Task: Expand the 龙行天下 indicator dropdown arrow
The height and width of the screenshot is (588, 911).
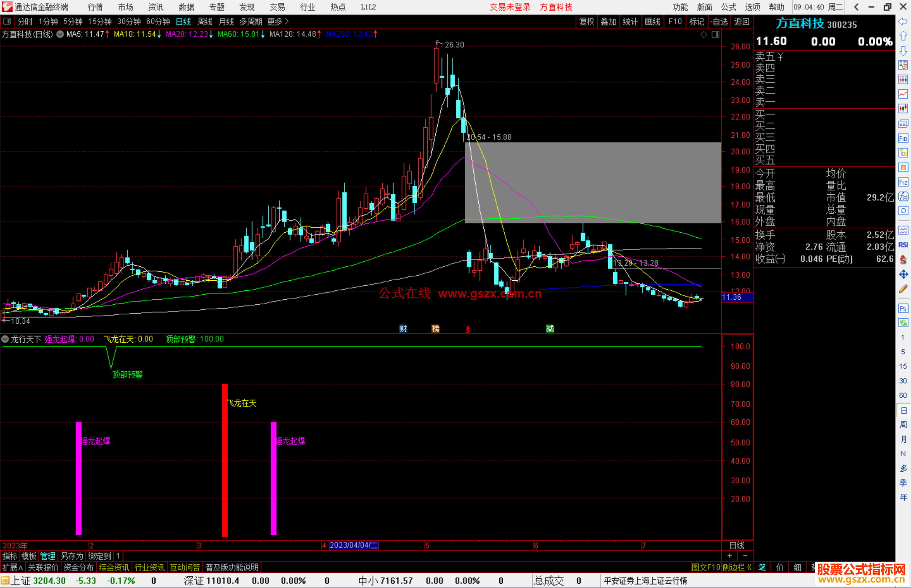Action: (5, 339)
